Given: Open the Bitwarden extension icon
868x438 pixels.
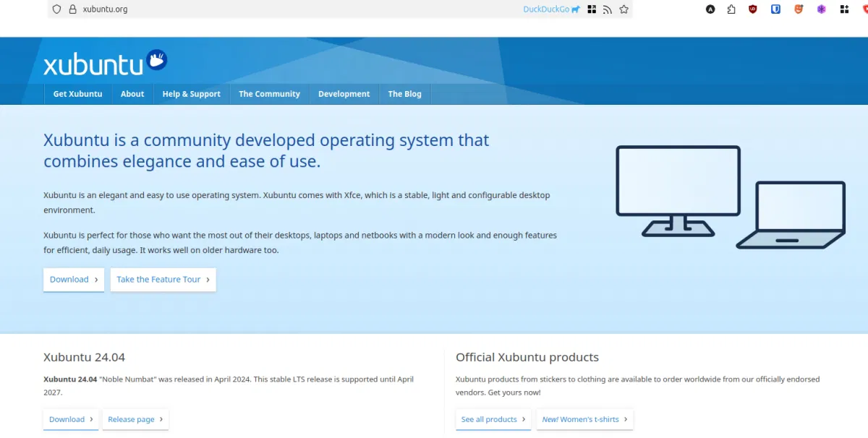Looking at the screenshot, I should (x=775, y=9).
